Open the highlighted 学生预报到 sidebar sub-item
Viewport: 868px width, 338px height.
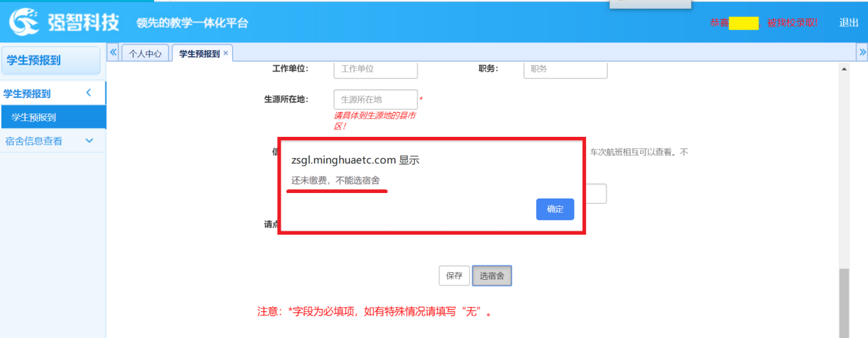point(34,118)
